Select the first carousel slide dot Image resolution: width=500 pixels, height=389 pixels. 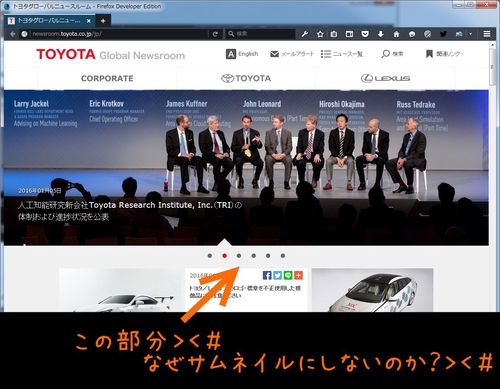tap(210, 256)
